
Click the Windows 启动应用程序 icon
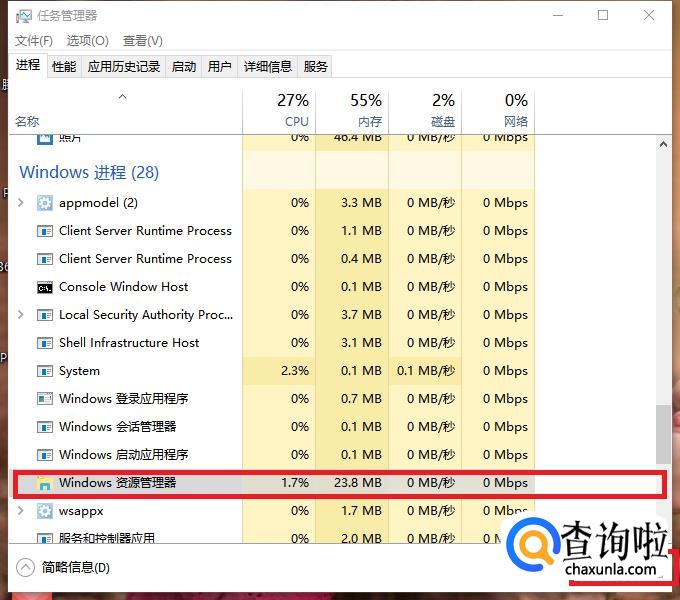tap(45, 455)
